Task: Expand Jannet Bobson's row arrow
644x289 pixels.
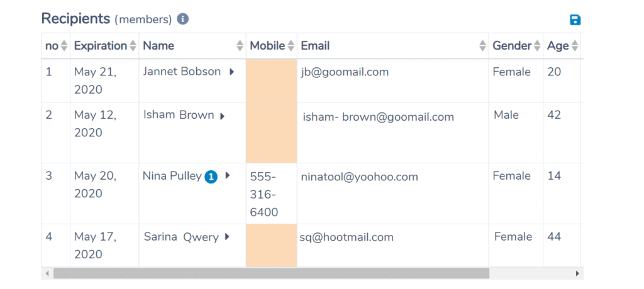Action: pos(231,72)
